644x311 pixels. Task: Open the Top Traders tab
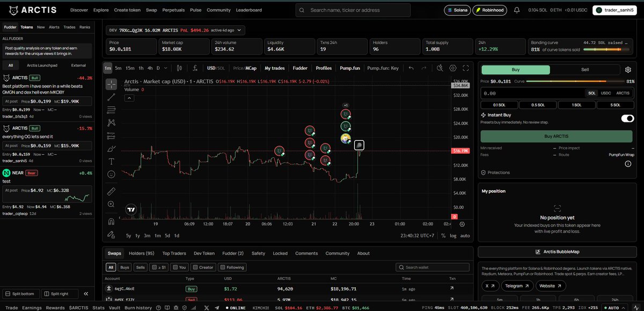point(174,253)
